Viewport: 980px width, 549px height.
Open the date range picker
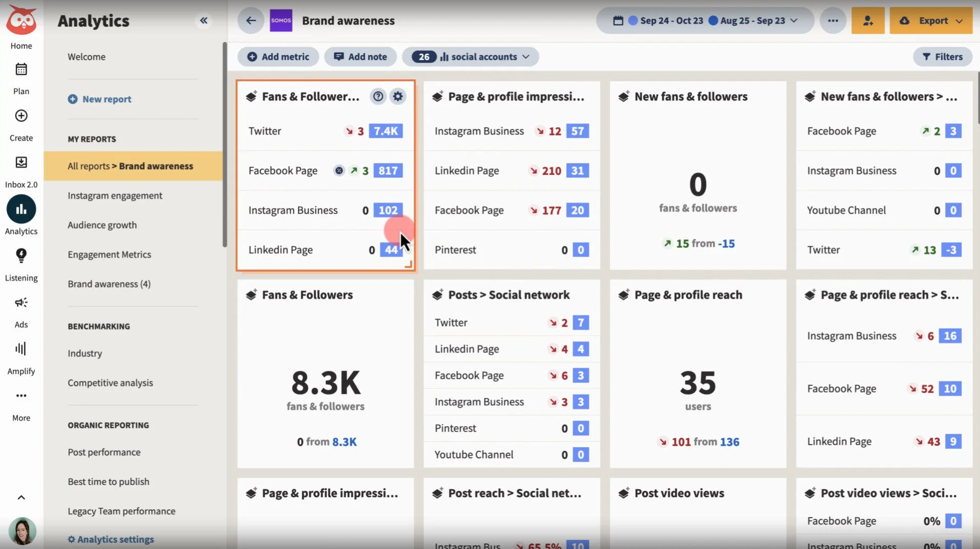pyautogui.click(x=705, y=20)
